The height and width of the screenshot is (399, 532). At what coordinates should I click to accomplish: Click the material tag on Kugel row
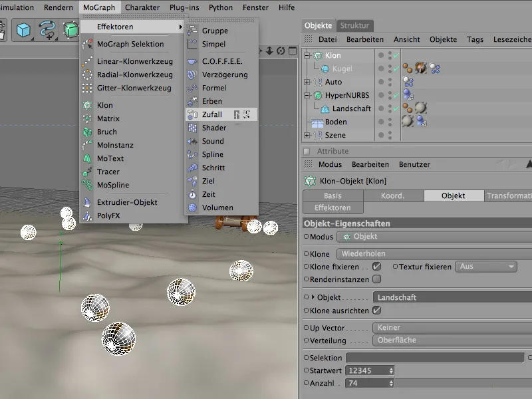click(x=421, y=68)
